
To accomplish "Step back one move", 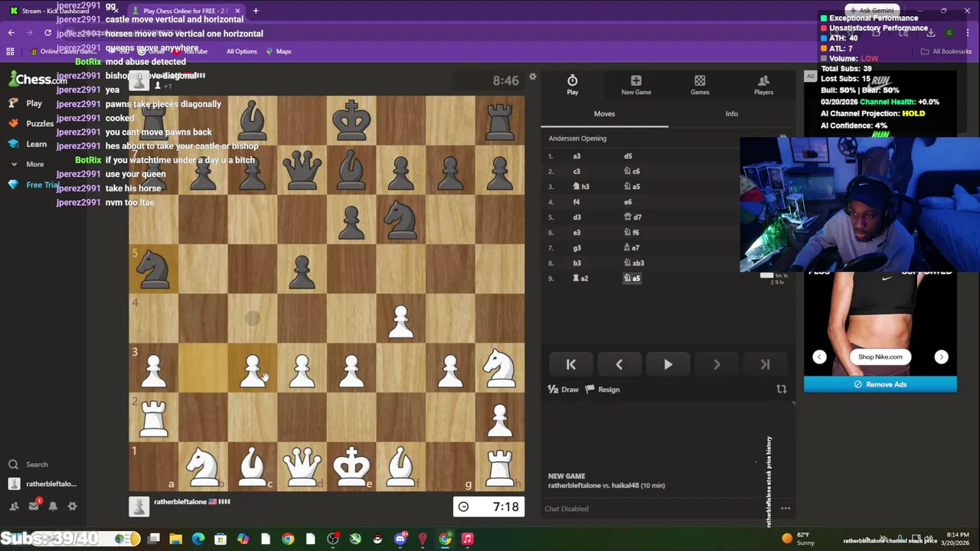I will click(619, 364).
